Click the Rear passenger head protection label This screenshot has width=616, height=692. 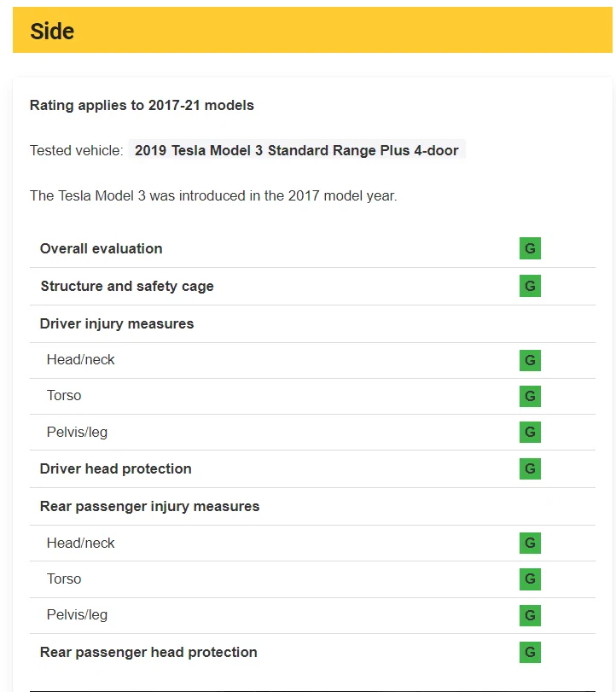148,652
